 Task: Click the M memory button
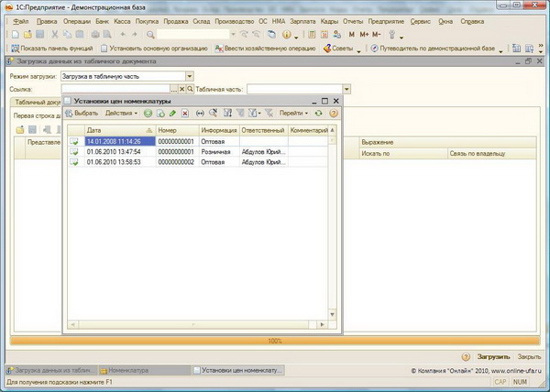tap(351, 34)
